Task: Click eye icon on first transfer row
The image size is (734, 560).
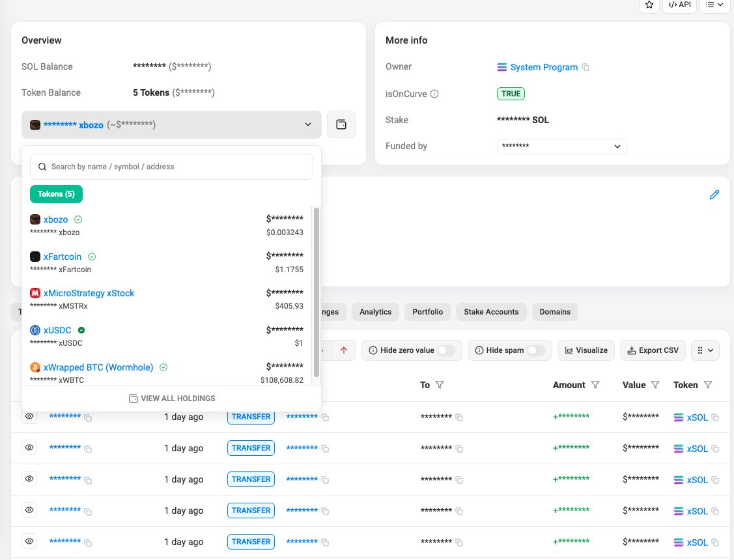Action: [x=29, y=416]
